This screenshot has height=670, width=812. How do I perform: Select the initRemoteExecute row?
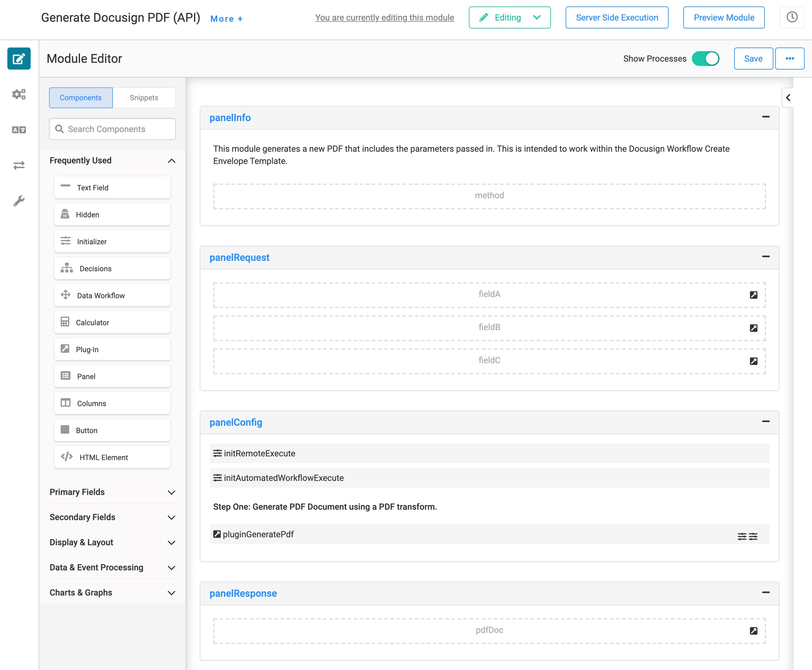pyautogui.click(x=489, y=454)
